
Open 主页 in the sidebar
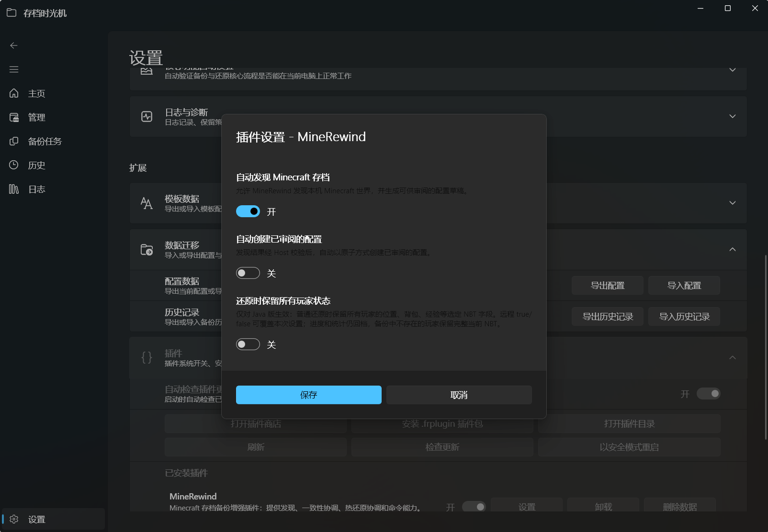(53, 93)
